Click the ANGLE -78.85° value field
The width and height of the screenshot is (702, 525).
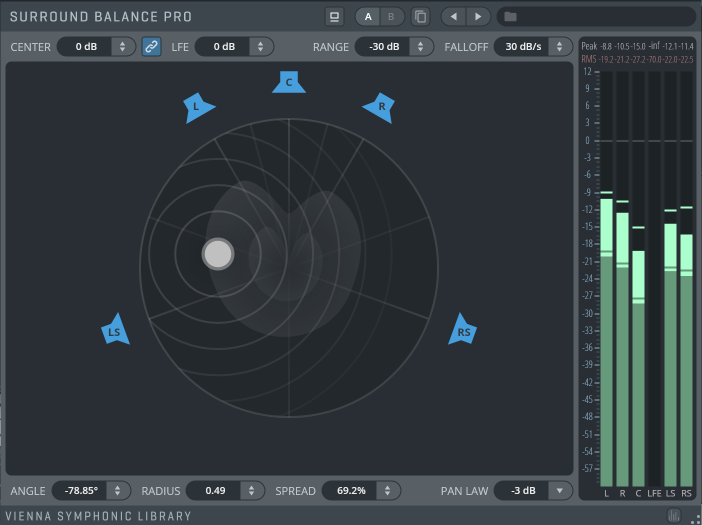point(81,491)
